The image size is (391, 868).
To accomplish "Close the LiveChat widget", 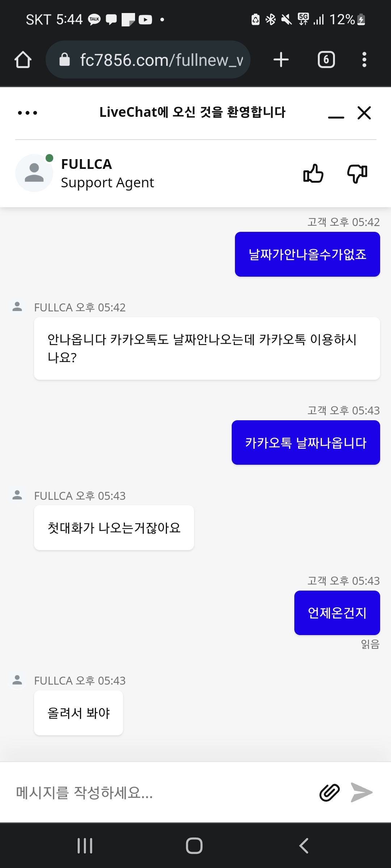I will point(364,113).
